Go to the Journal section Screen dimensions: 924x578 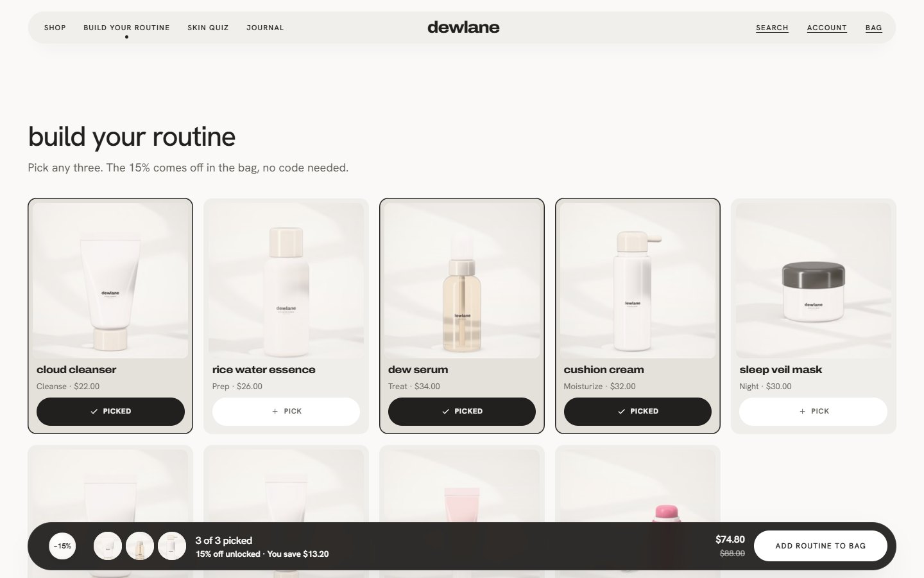[265, 28]
